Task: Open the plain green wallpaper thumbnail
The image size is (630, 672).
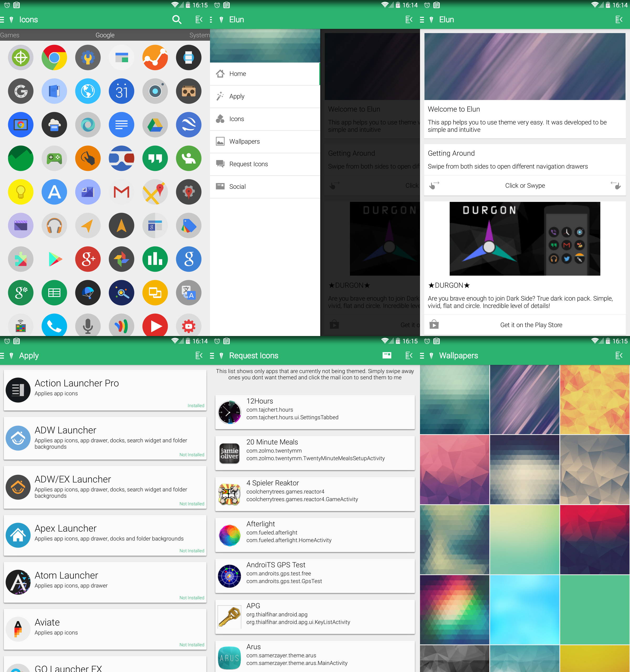Action: [595, 610]
